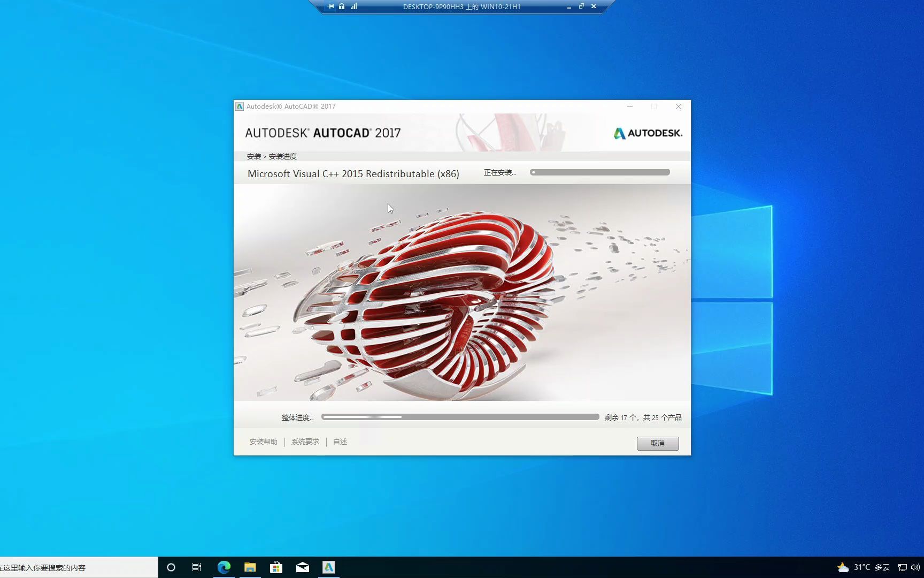Click the network icon in system tray
This screenshot has width=924, height=578.
[903, 567]
